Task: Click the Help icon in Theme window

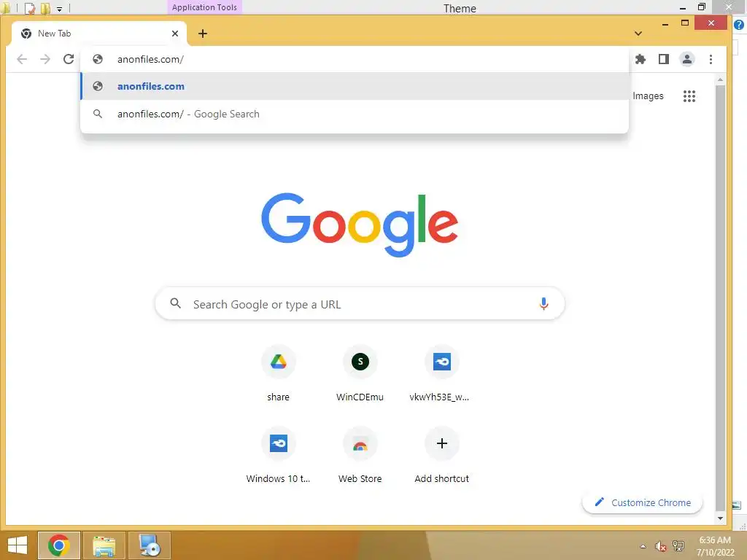Action: 740,25
